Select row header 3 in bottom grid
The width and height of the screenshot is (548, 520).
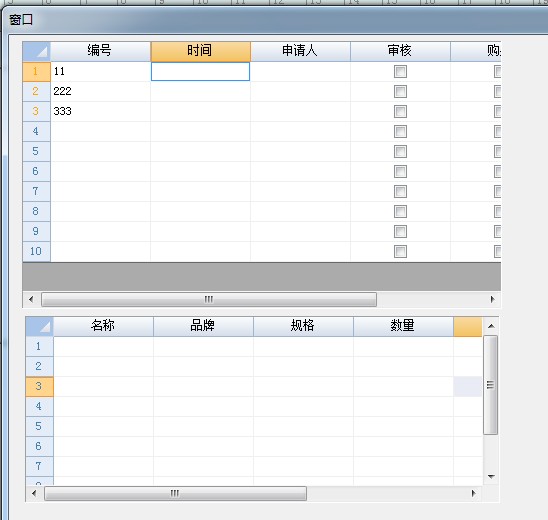point(39,387)
